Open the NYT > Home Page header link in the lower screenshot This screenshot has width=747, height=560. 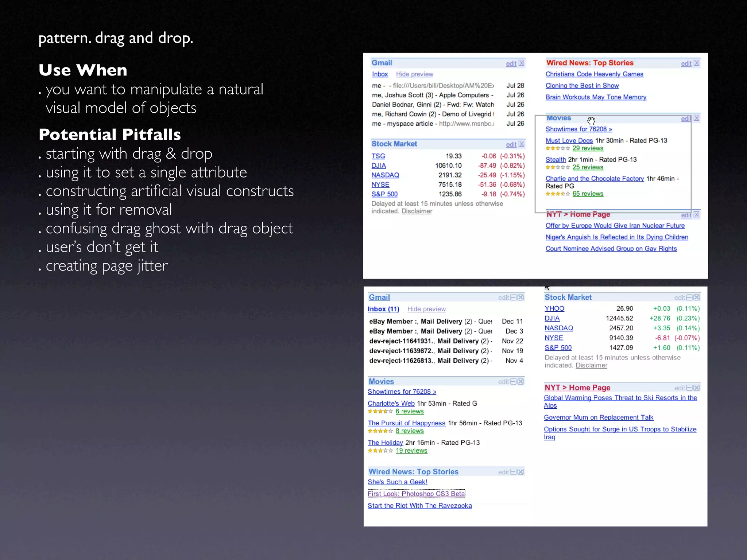(x=577, y=388)
